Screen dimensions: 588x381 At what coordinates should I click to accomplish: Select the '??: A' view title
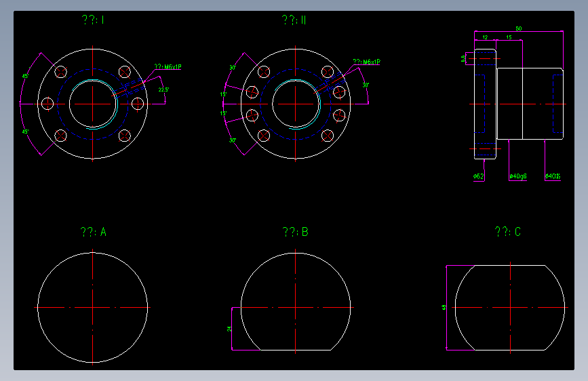click(94, 232)
